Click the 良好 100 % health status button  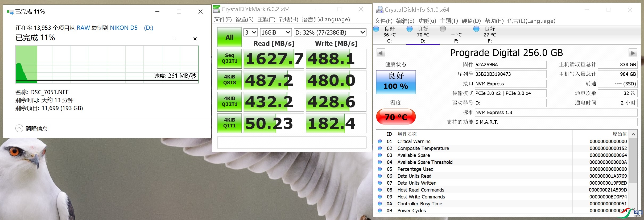(x=396, y=82)
